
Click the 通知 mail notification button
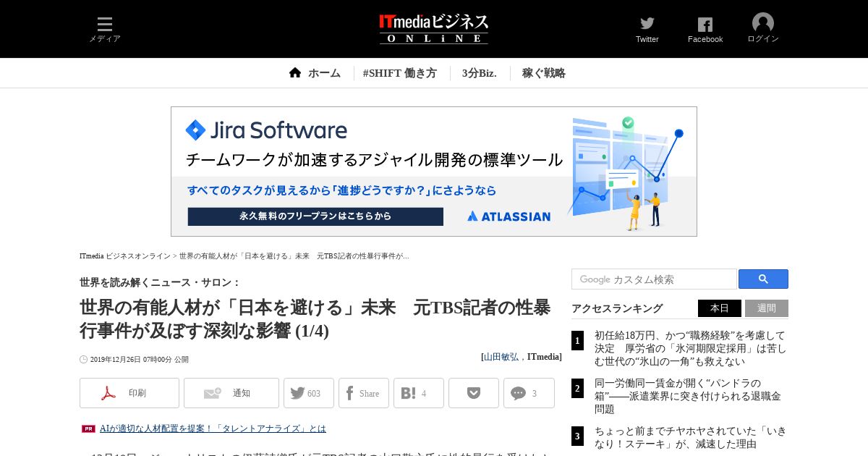[x=231, y=393]
